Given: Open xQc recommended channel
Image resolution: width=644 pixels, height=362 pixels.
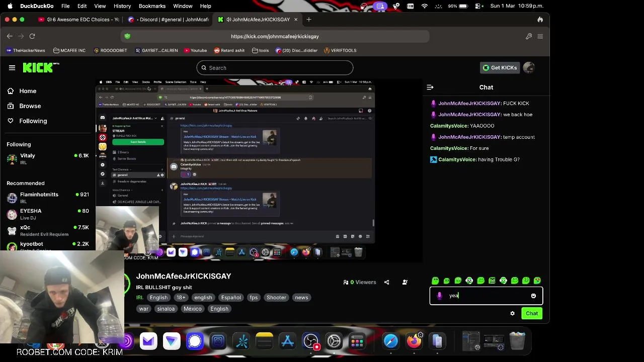Looking at the screenshot, I should click(48, 231).
